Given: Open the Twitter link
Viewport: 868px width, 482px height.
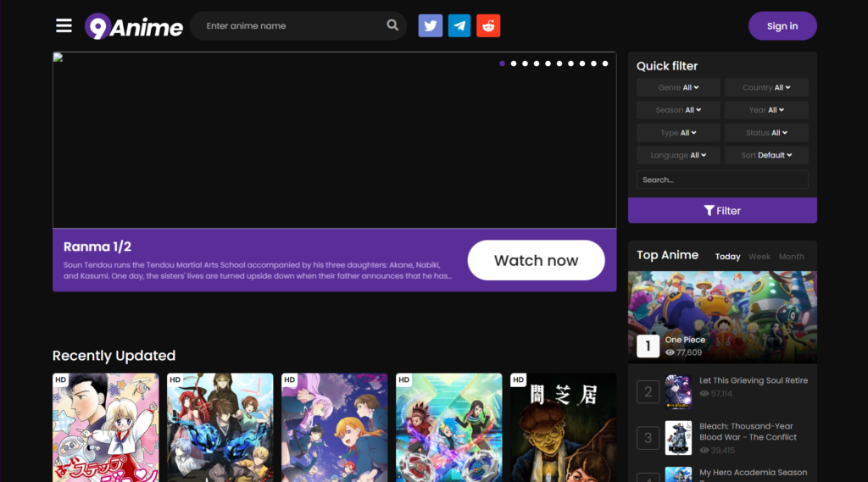Looking at the screenshot, I should [430, 26].
